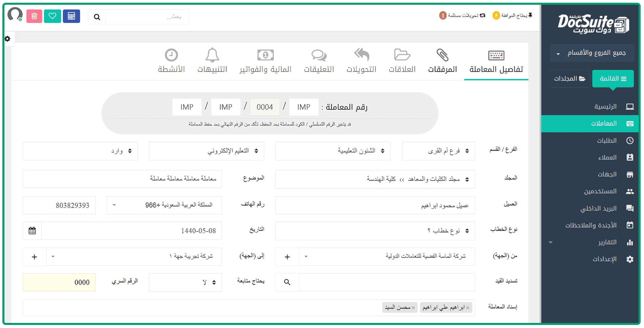Switch to the 'المرفقات' attachments tab
Screen dimensions: 644x328
pos(442,61)
